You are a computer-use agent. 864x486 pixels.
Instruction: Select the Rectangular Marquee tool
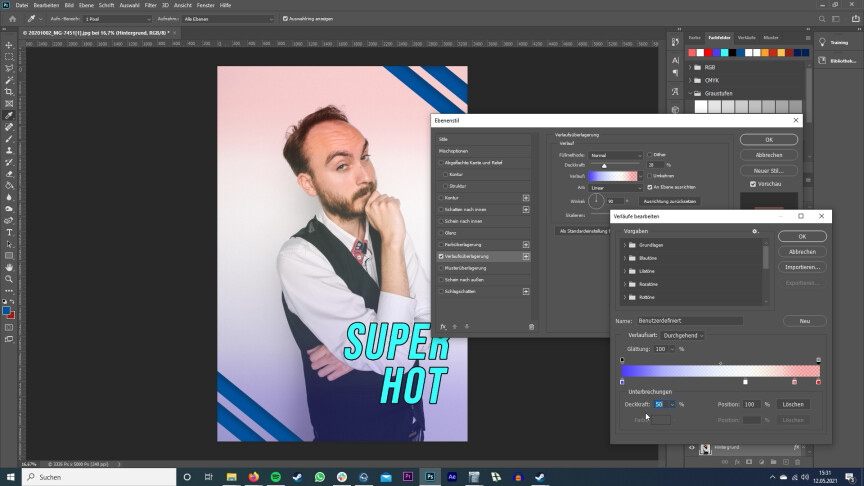(9, 57)
